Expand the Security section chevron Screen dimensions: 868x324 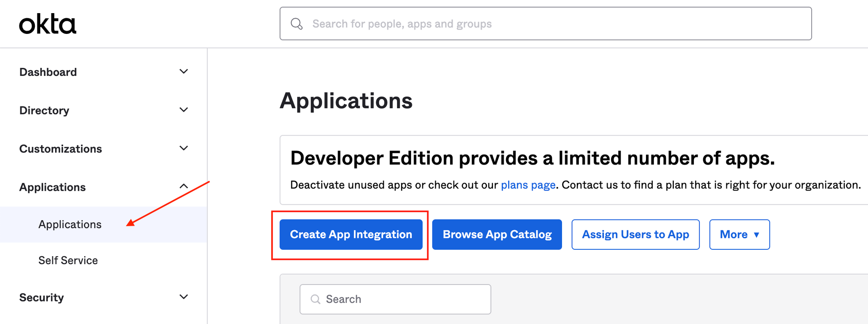(184, 297)
